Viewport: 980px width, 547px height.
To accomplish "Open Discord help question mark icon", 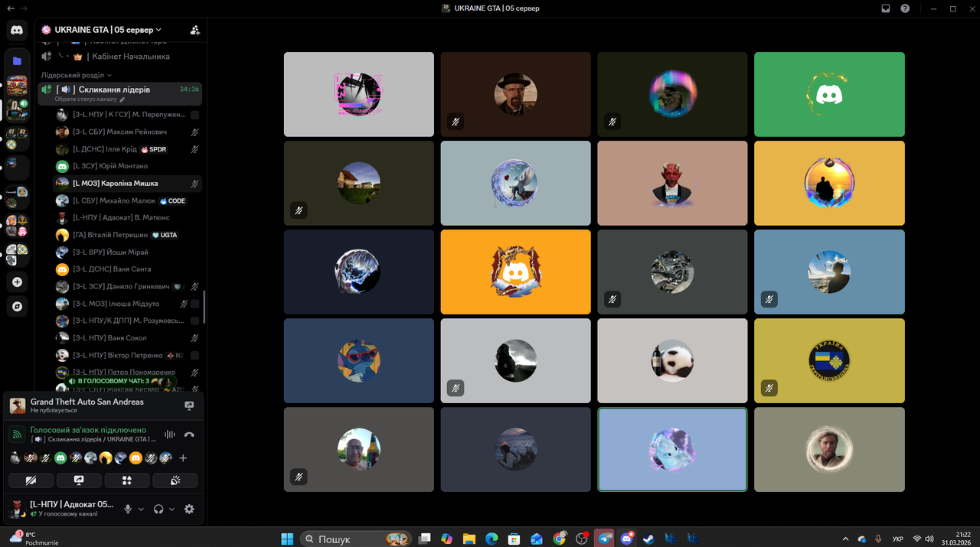I will coord(905,8).
